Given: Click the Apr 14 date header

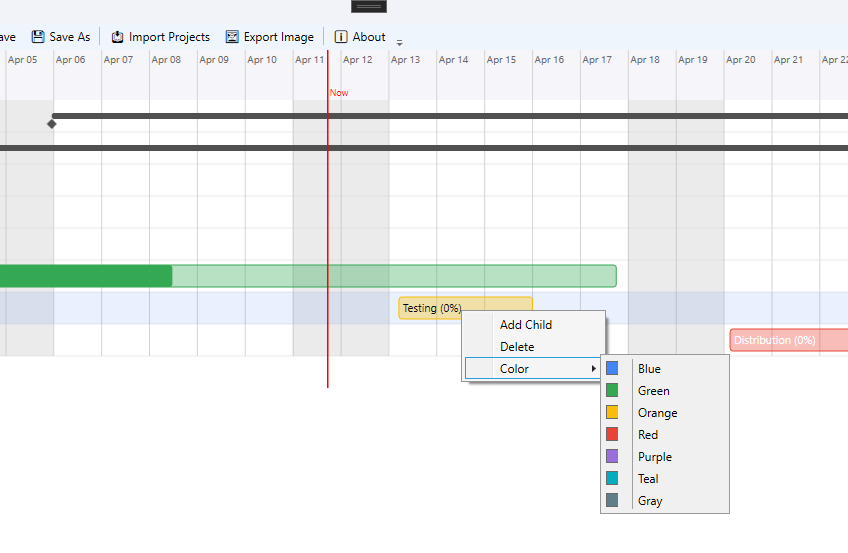Looking at the screenshot, I should (x=453, y=59).
